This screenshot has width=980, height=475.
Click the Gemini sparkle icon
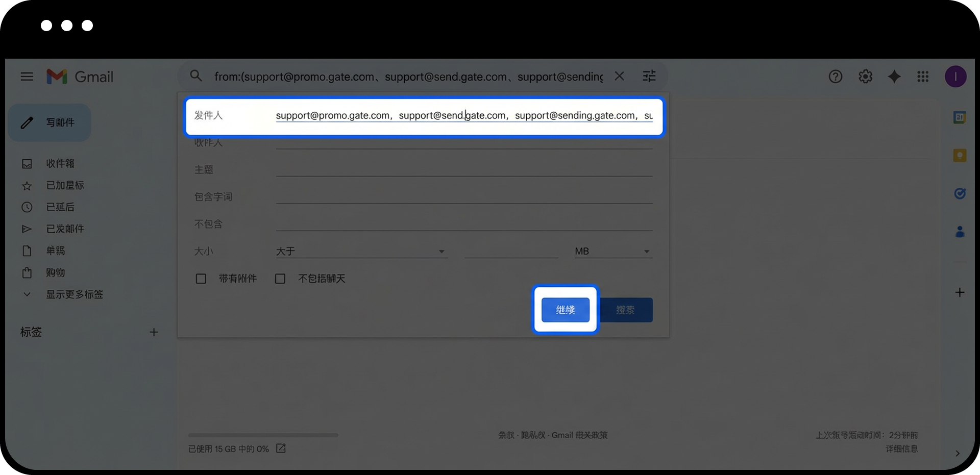tap(894, 77)
